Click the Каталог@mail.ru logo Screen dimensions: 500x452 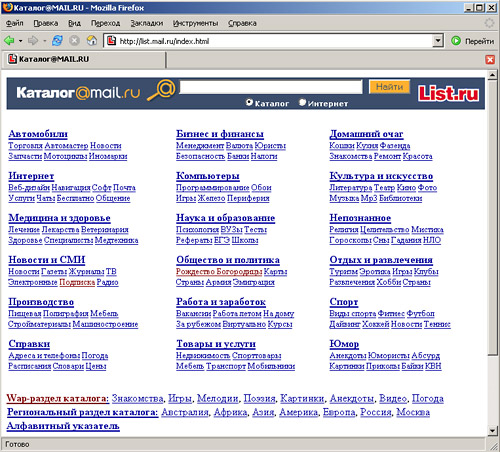78,93
